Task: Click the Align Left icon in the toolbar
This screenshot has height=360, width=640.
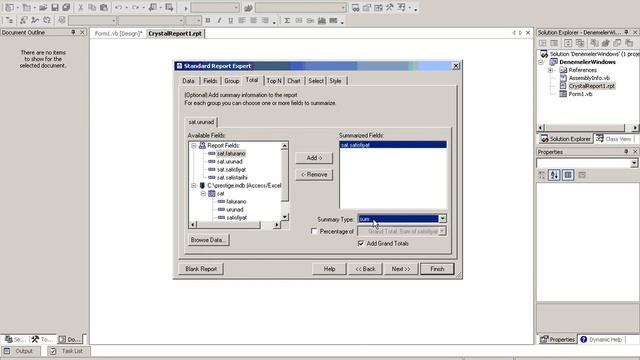Action: point(242,20)
